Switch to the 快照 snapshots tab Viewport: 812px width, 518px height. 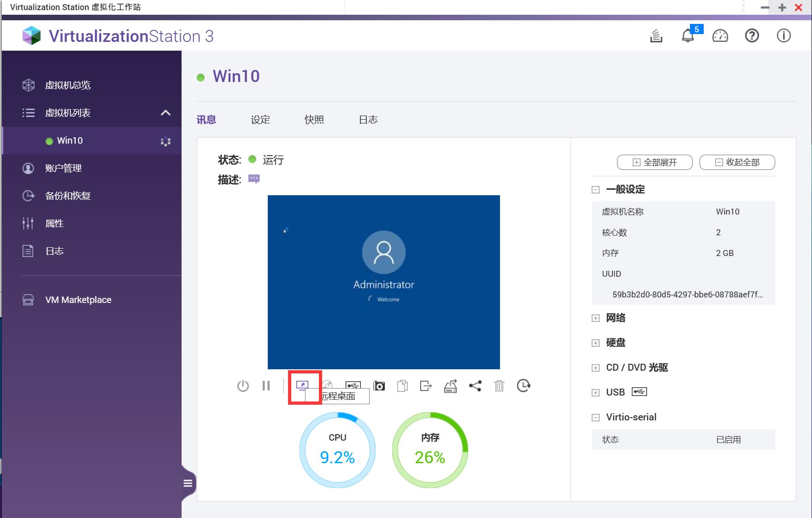point(315,119)
